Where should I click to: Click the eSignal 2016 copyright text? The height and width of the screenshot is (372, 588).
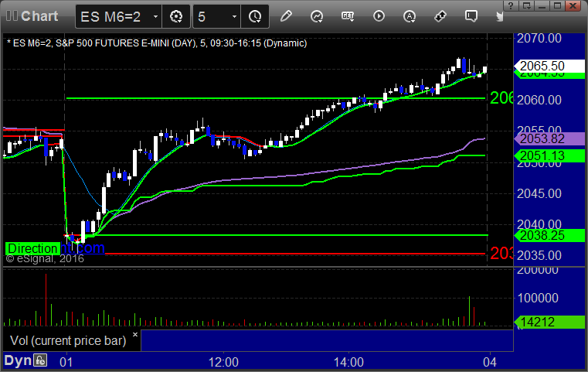pos(45,258)
